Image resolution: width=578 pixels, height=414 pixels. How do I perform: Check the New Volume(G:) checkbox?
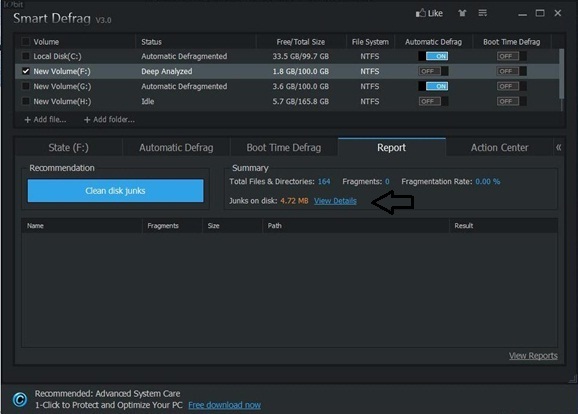[x=25, y=86]
